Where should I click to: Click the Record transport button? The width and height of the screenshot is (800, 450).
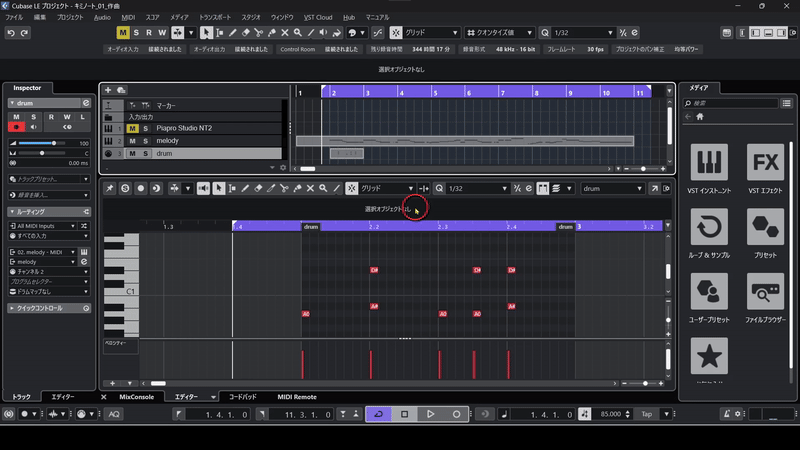click(457, 414)
